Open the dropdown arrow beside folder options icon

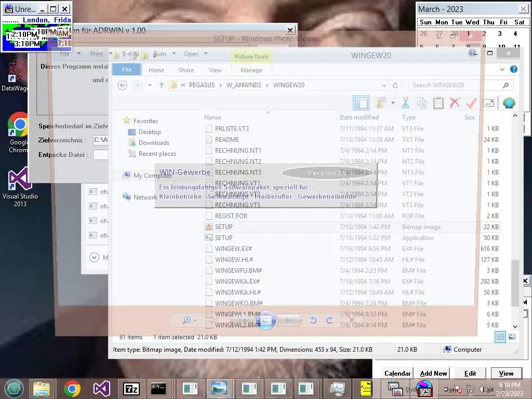pos(393,103)
